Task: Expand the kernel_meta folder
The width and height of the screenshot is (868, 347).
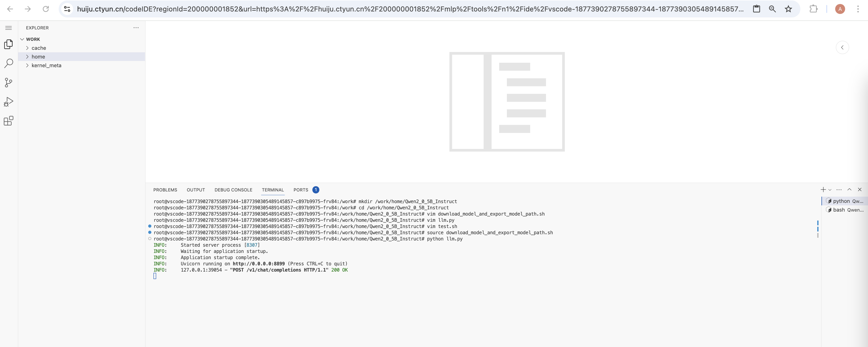Action: [x=82, y=65]
